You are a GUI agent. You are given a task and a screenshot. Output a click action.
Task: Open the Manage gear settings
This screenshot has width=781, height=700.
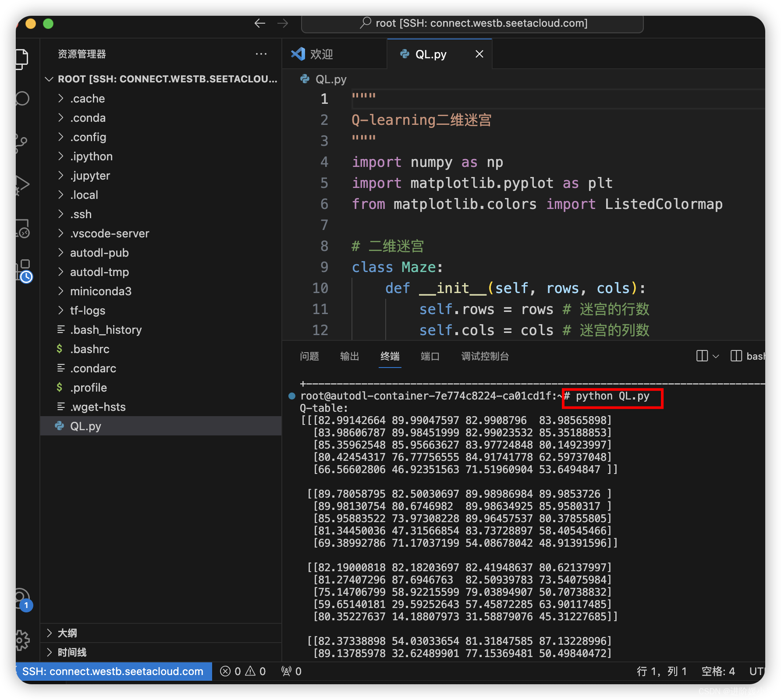22,640
